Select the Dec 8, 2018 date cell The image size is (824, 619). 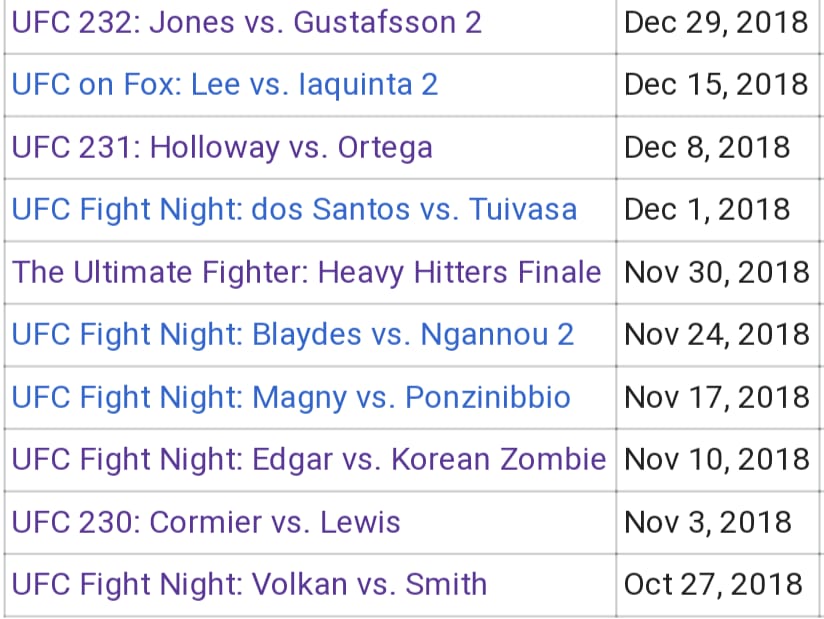[x=707, y=147]
